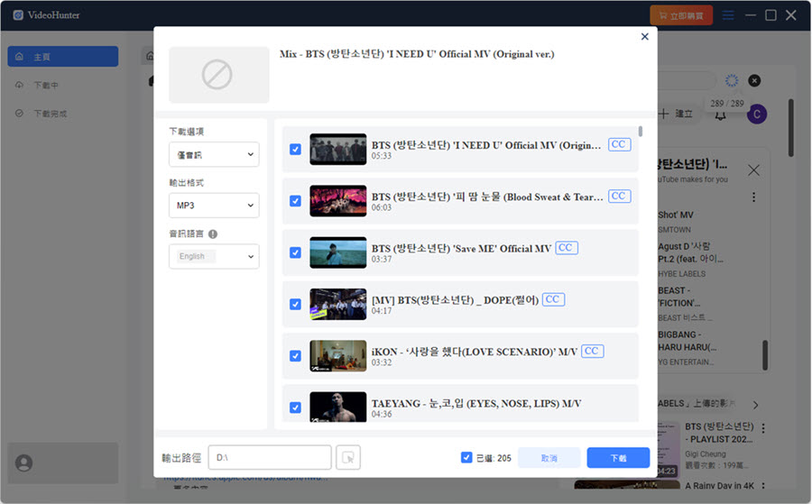Screen dimensions: 812x504
Task: Click the home icon tab behind the dialog
Action: [149, 56]
